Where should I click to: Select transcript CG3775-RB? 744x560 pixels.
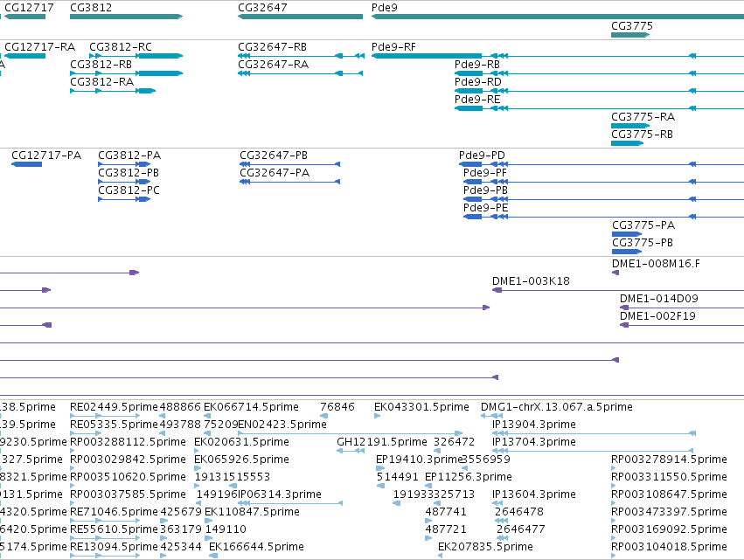pyautogui.click(x=627, y=143)
